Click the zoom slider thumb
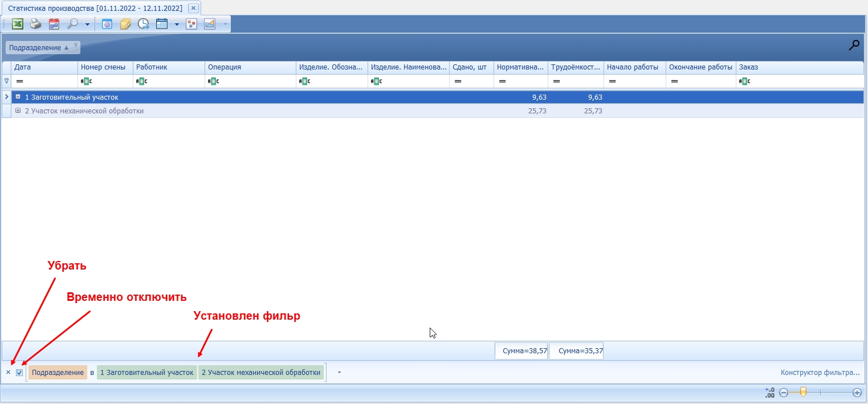This screenshot has height=404, width=868. [803, 392]
